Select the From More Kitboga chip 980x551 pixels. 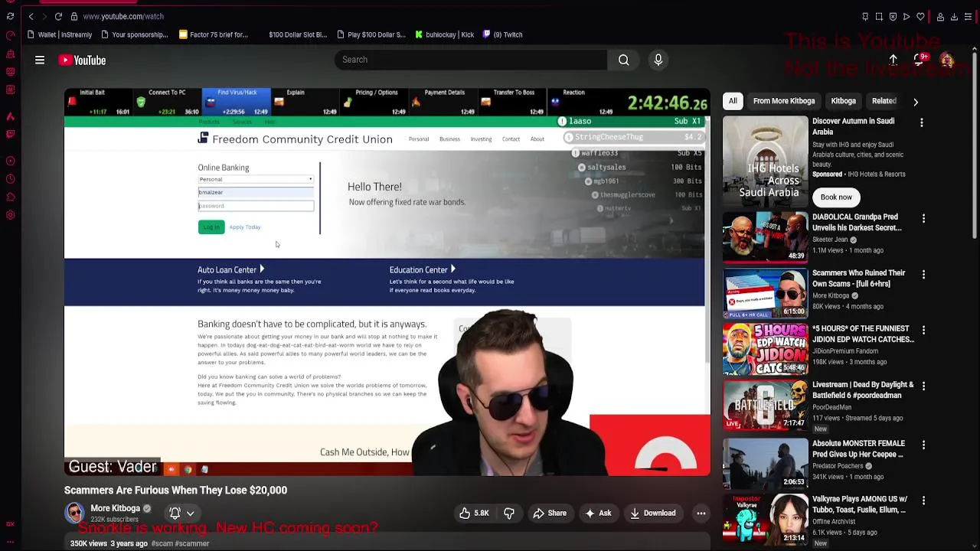[x=784, y=101]
